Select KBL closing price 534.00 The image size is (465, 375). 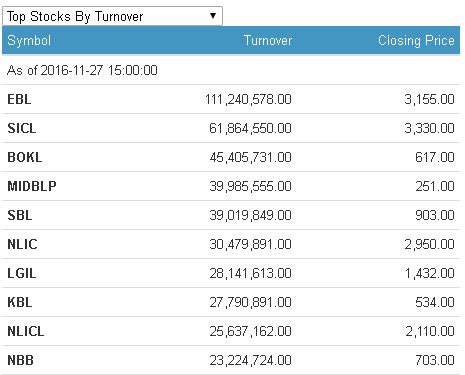pos(435,302)
